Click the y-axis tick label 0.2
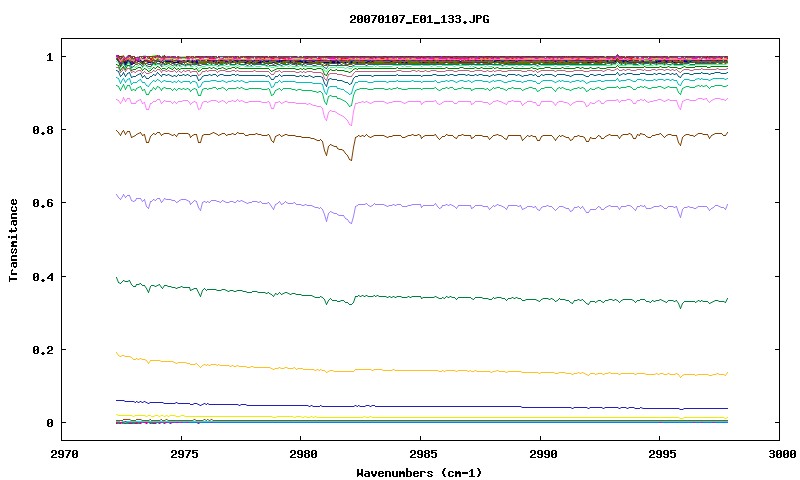This screenshot has width=800, height=480. tap(43, 350)
